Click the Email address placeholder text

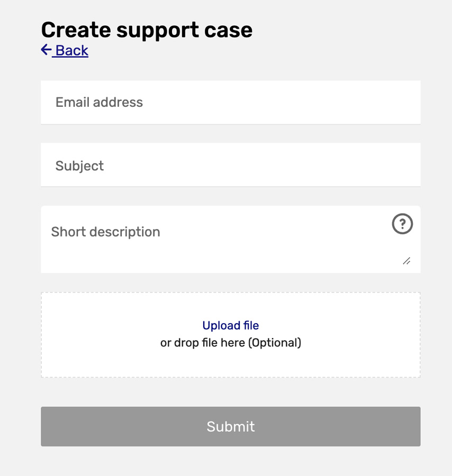[x=99, y=102]
